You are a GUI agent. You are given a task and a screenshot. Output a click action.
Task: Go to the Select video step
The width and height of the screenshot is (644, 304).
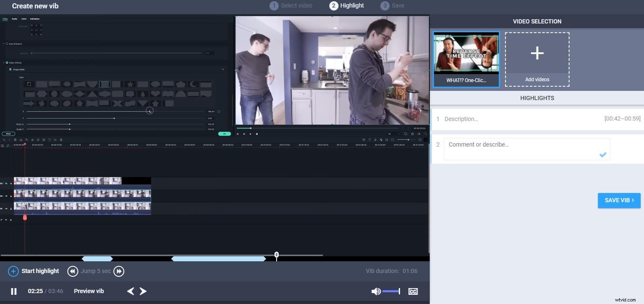[292, 5]
